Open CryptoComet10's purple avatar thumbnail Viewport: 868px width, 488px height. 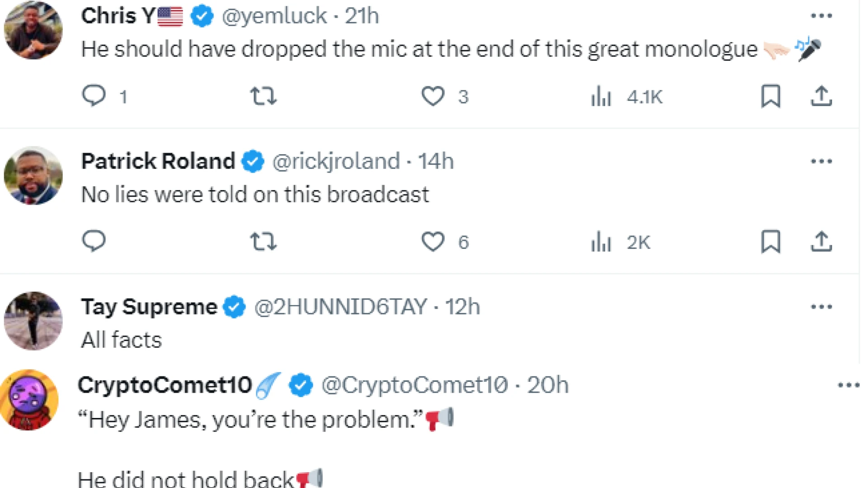coord(30,400)
